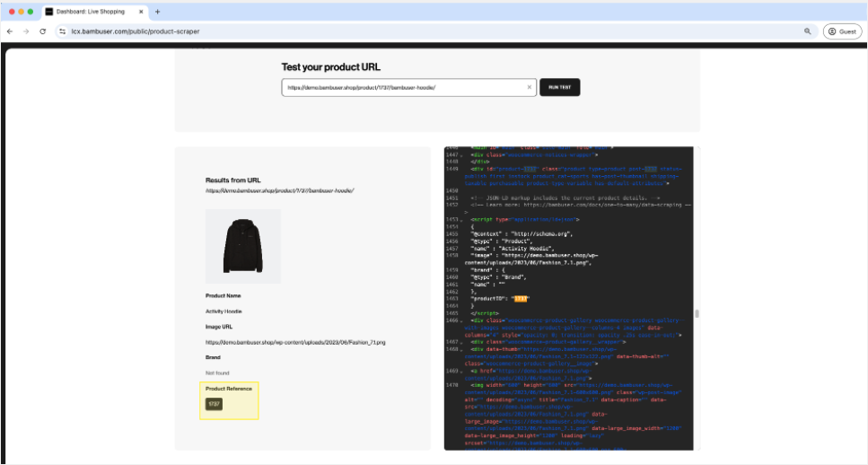Click the Test your product URL heading
This screenshot has width=868, height=465.
331,67
